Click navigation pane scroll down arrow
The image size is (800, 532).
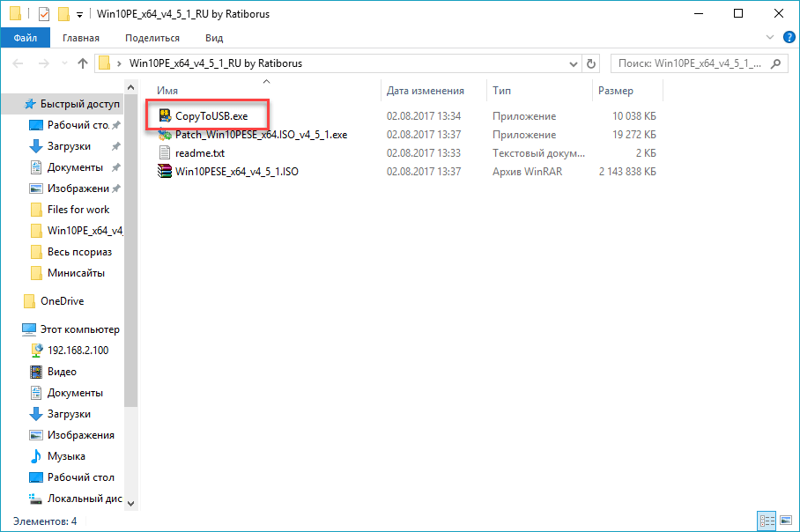(130, 504)
